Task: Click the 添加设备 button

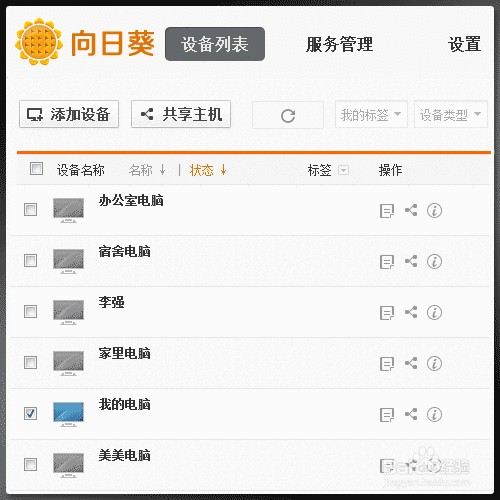Action: pyautogui.click(x=69, y=114)
